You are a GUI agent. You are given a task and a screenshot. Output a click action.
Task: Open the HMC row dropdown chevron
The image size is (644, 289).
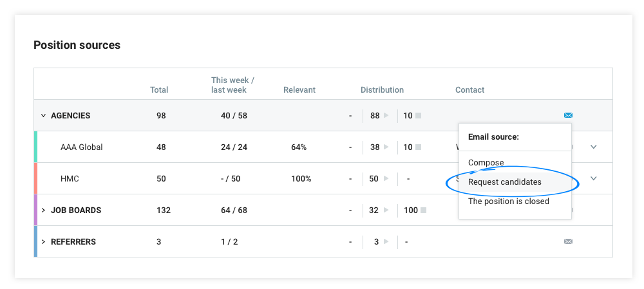594,178
